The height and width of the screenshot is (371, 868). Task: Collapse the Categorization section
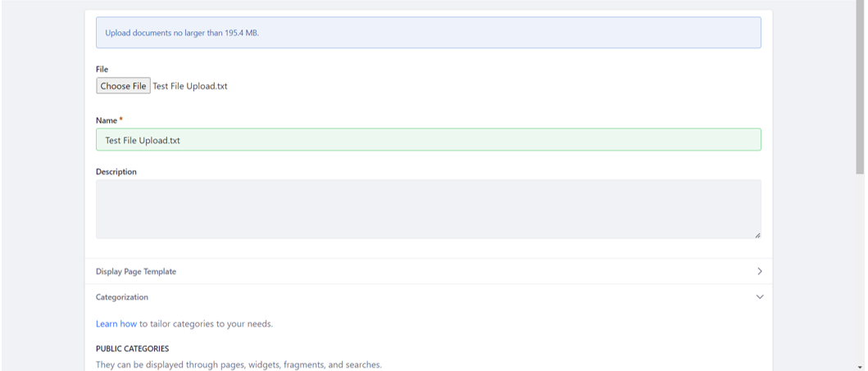(429, 297)
